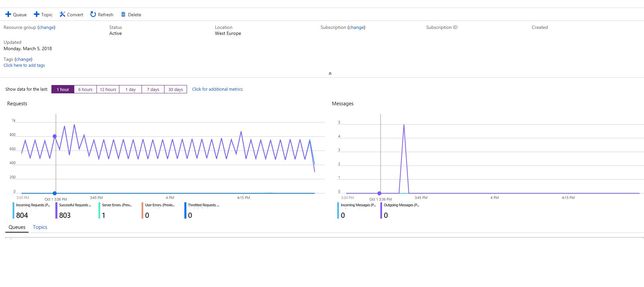Click for additional metrics link

pos(217,89)
